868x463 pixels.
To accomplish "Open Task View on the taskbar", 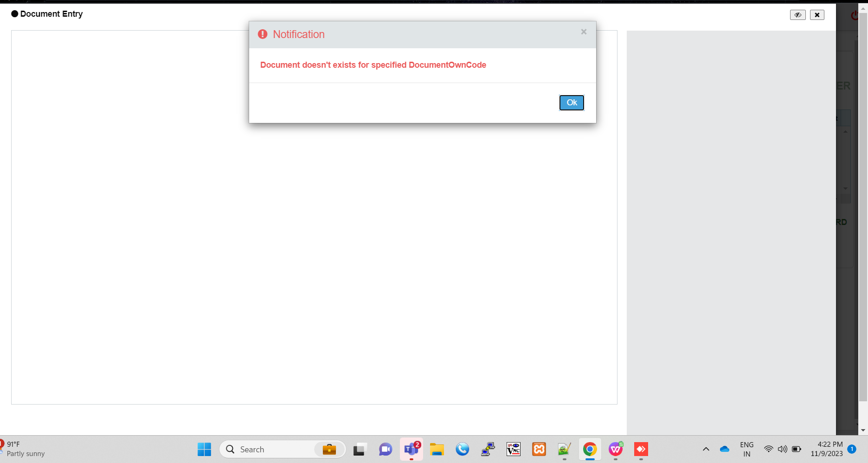I will 360,449.
